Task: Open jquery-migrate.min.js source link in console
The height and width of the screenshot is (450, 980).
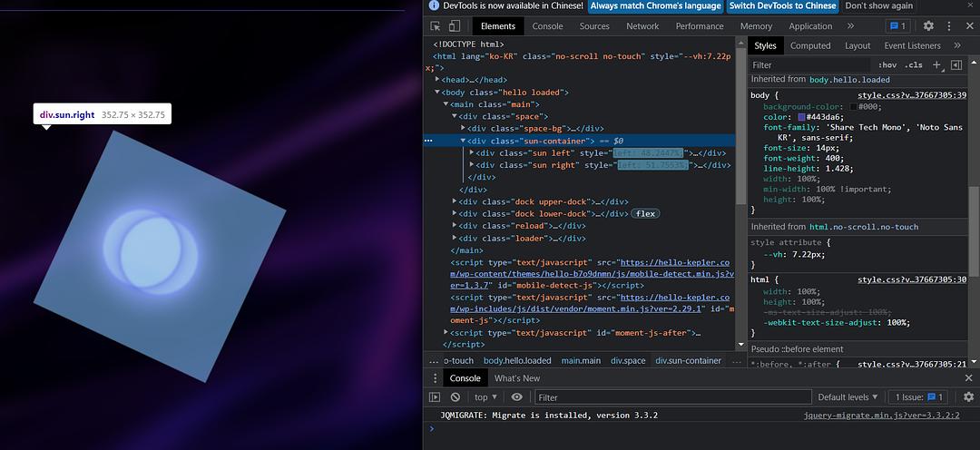Action: [882, 415]
